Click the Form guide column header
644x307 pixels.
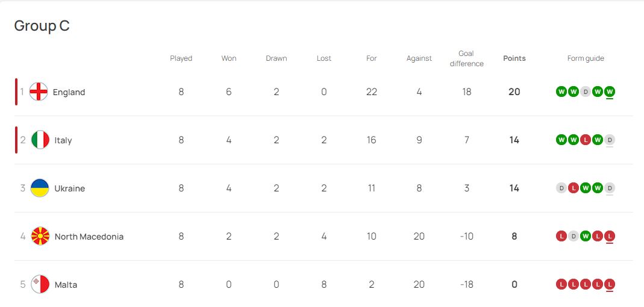click(x=586, y=58)
